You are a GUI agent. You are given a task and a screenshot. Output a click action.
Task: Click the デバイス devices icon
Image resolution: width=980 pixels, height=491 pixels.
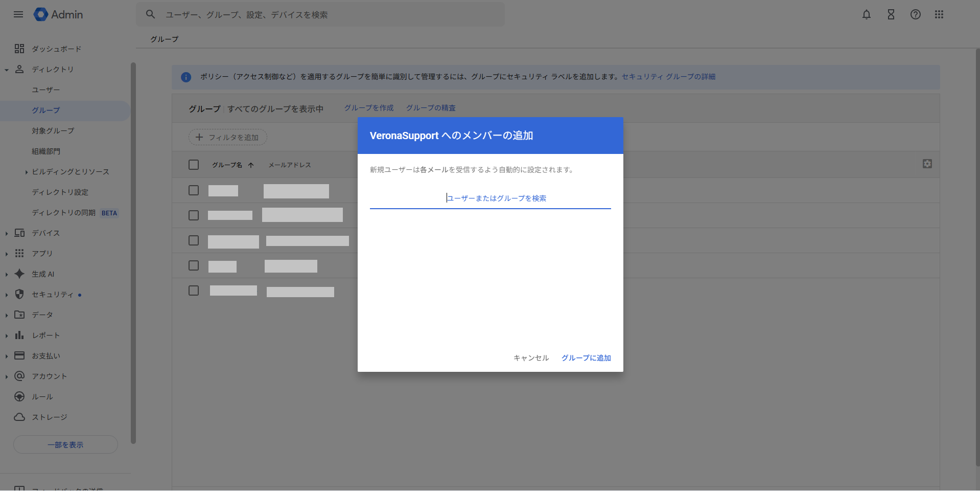tap(19, 233)
